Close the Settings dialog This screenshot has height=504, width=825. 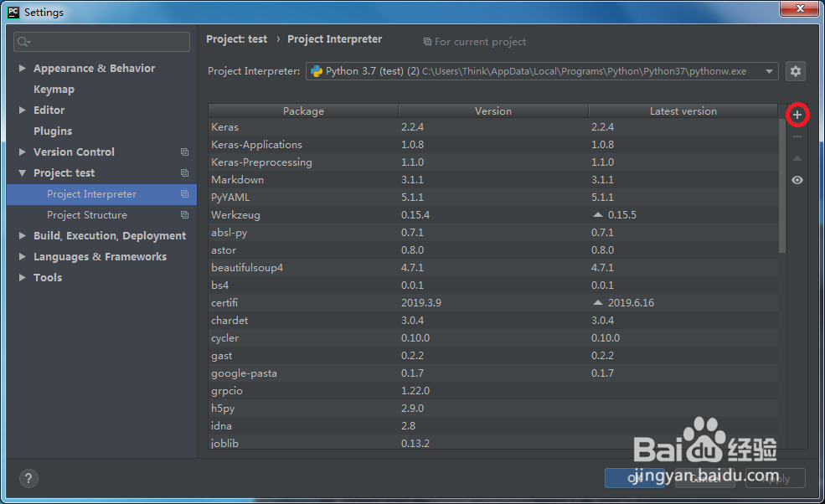click(800, 8)
